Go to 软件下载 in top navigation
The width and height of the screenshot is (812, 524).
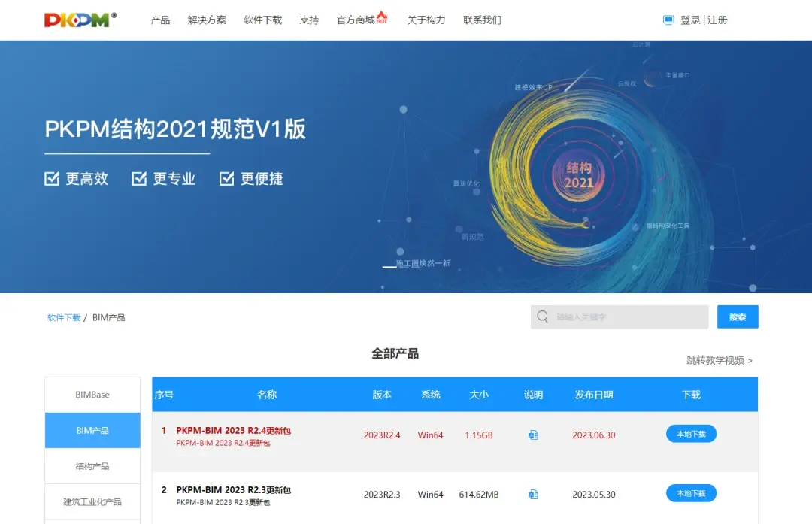point(262,20)
